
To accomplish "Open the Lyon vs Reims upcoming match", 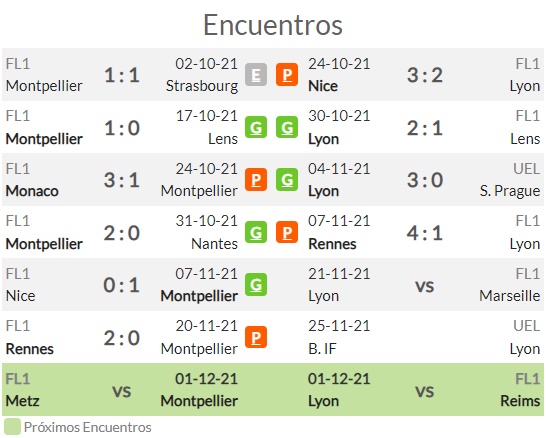I will click(x=424, y=390).
